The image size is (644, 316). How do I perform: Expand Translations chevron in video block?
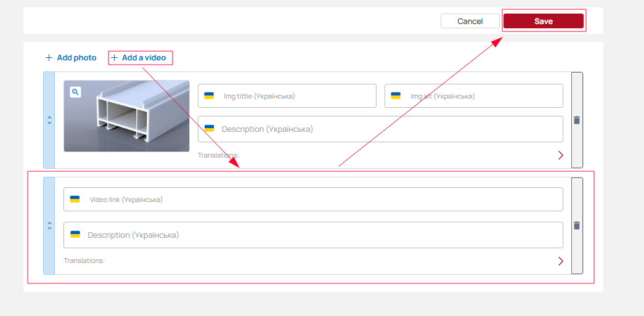tap(561, 261)
